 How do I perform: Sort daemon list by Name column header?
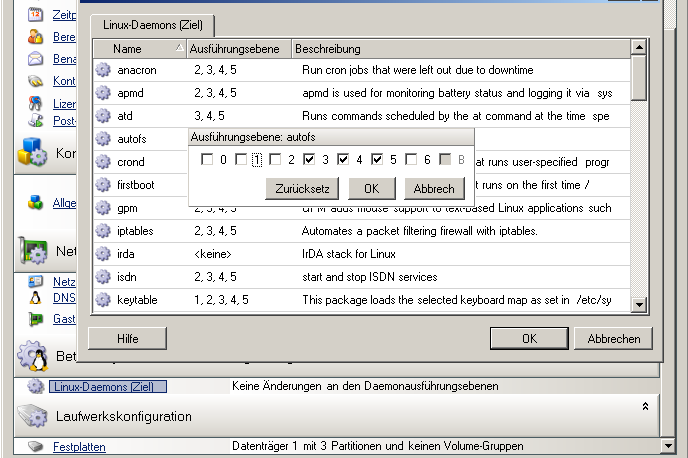pos(140,49)
